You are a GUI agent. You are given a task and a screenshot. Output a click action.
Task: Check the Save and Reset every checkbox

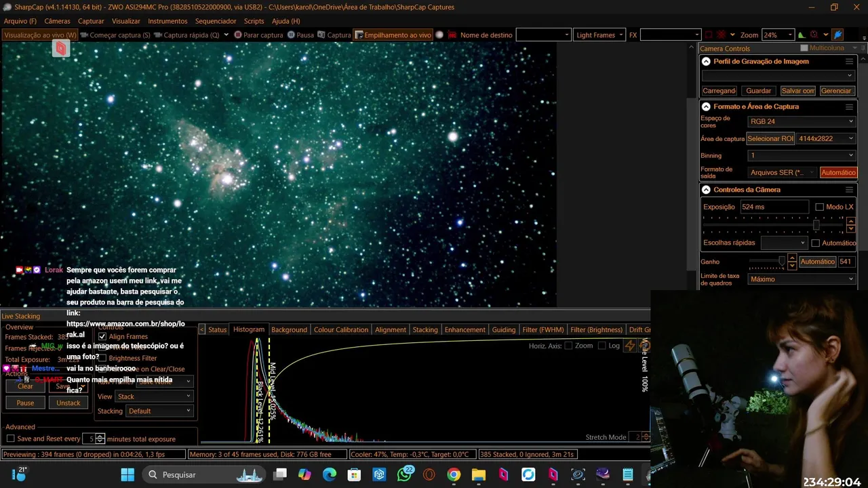pyautogui.click(x=10, y=439)
